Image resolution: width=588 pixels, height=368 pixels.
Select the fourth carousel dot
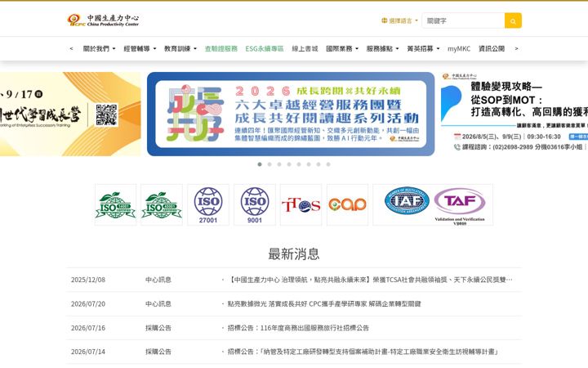click(x=289, y=164)
